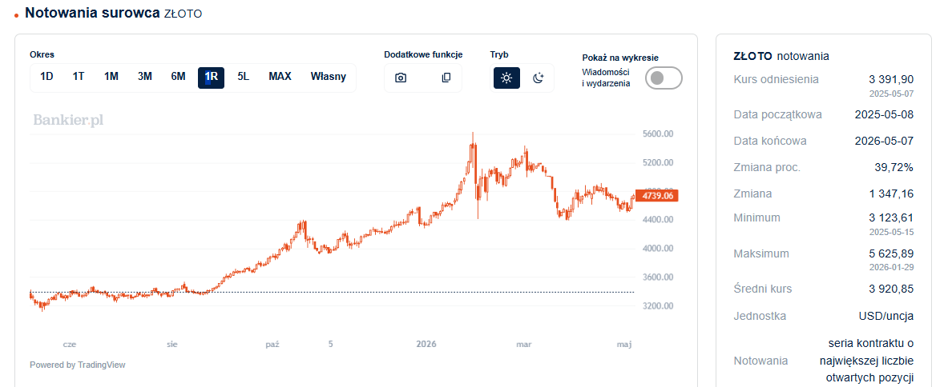
Task: Click the 2026 label on time axis
Action: (426, 344)
